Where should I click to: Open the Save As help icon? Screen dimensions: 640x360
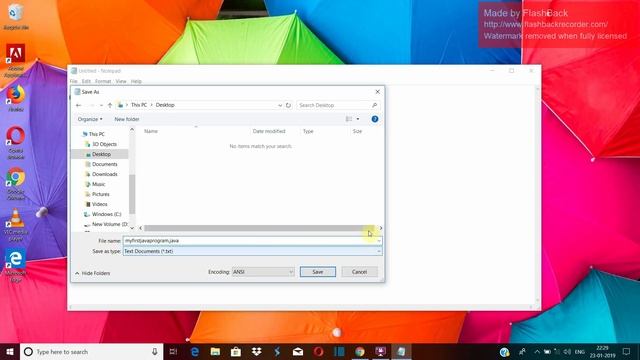click(375, 119)
